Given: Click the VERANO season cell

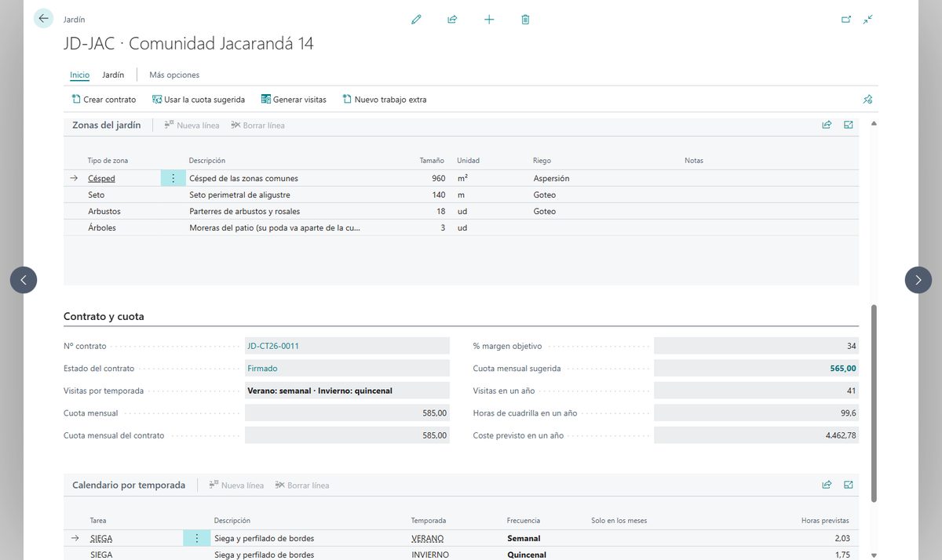Looking at the screenshot, I should 427,538.
